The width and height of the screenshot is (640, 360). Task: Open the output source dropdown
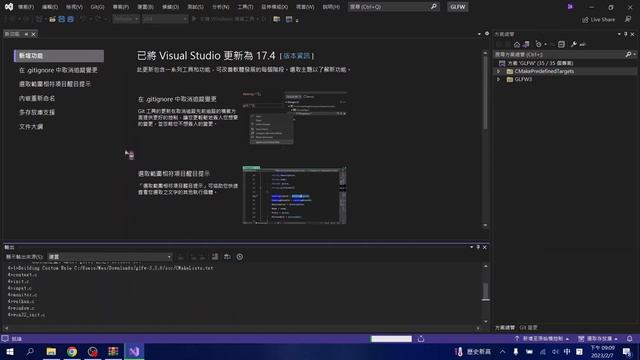(x=110, y=257)
